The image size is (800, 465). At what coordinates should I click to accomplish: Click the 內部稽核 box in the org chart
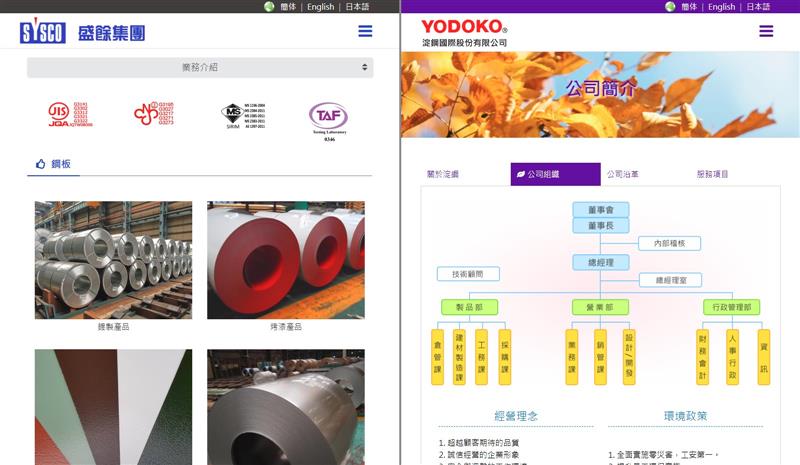669,243
